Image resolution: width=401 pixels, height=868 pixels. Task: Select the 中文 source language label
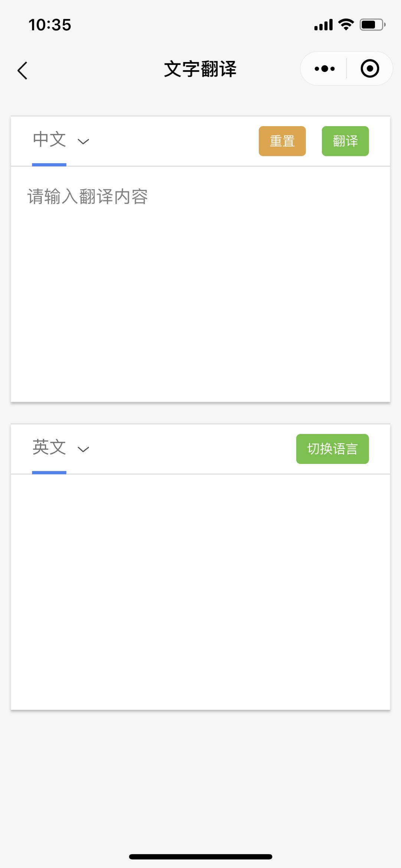(x=49, y=140)
